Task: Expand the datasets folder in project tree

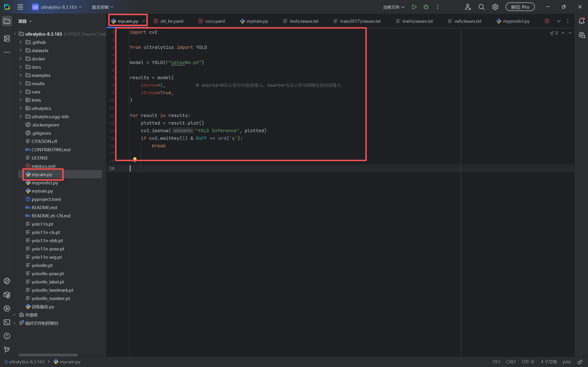Action: pos(21,50)
